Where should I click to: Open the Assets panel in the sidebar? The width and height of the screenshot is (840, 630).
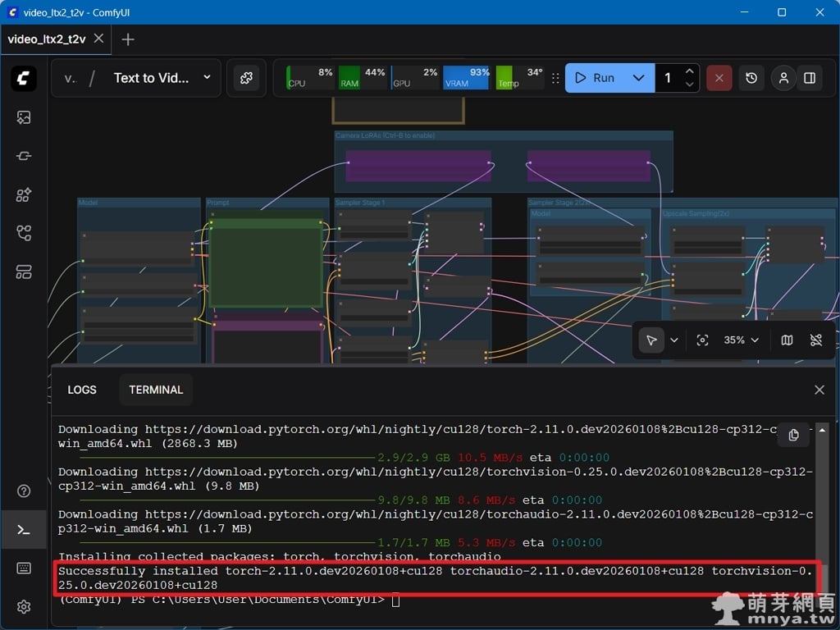(24, 117)
